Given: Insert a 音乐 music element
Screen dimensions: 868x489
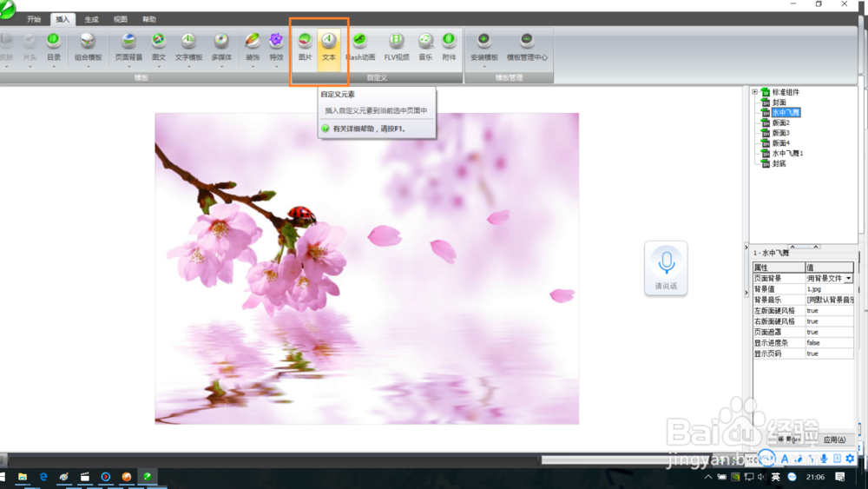Looking at the screenshot, I should coord(425,47).
